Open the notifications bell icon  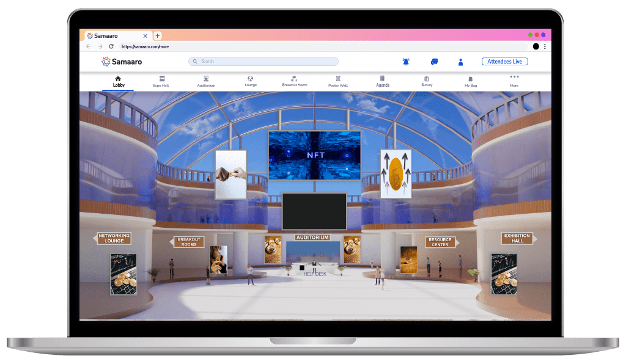pyautogui.click(x=406, y=62)
